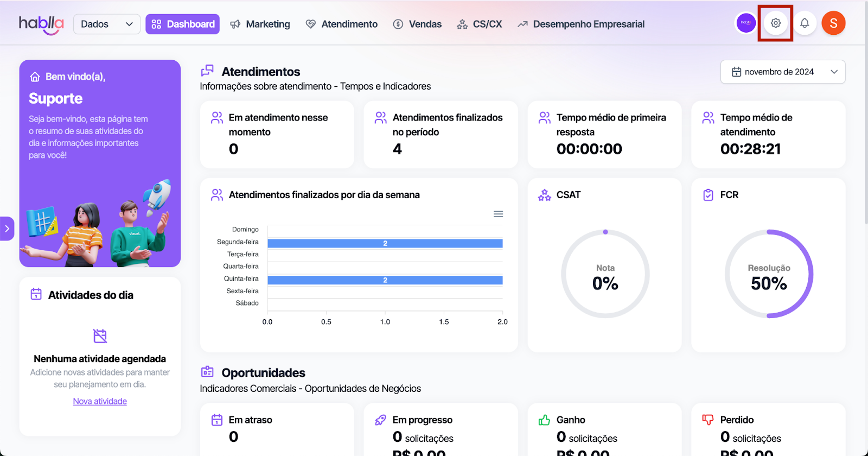Open the orange S user avatar
The height and width of the screenshot is (456, 868).
pos(833,23)
